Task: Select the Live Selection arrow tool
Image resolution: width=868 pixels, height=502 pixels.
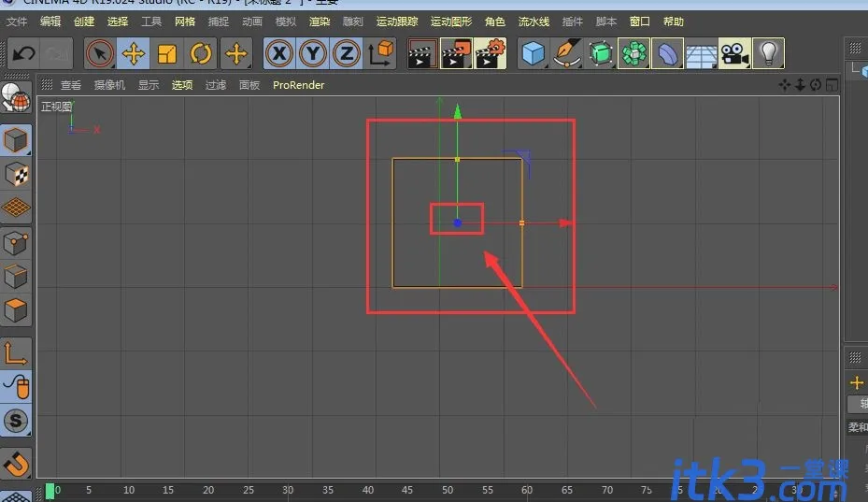Action: 100,53
